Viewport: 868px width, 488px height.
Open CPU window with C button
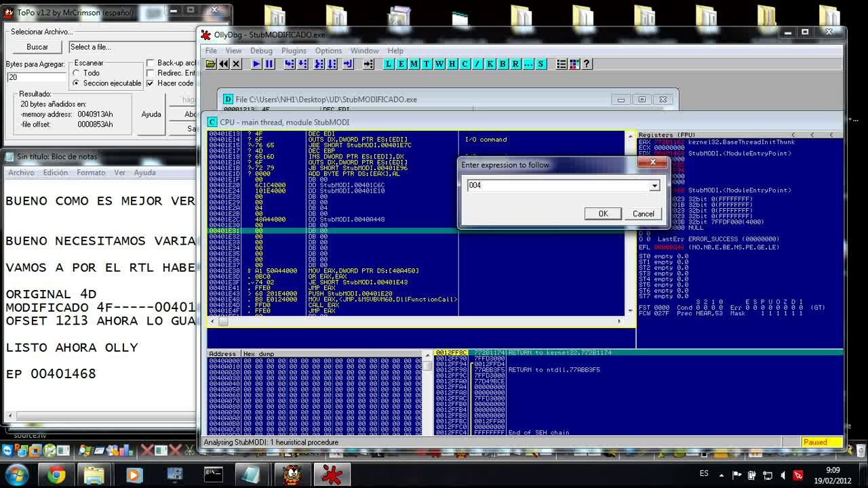[465, 64]
